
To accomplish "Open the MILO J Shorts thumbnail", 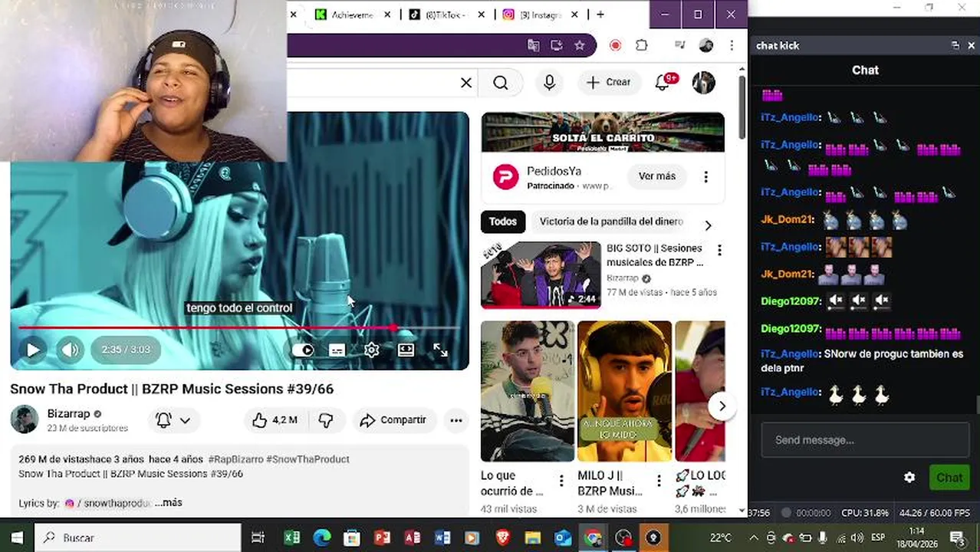I will pos(624,391).
